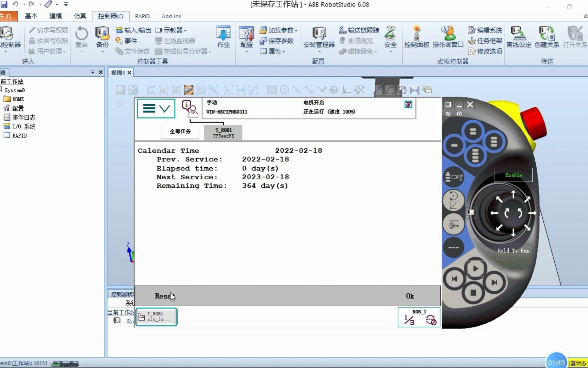The image size is (588, 368).
Task: Click the FlexPendant step backward button
Action: pos(454,279)
